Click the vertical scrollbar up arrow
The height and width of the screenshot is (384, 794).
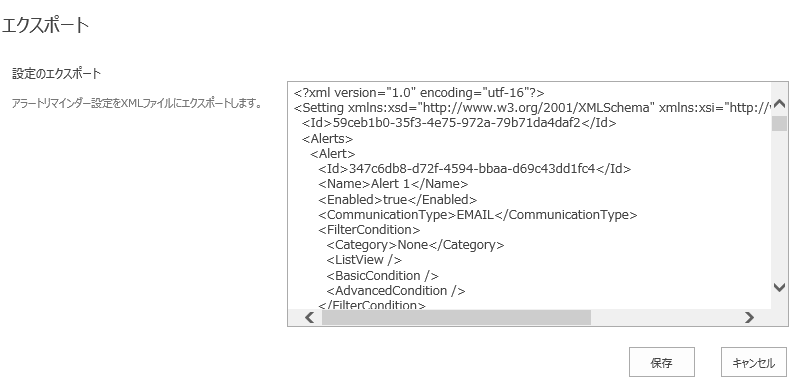click(x=779, y=104)
